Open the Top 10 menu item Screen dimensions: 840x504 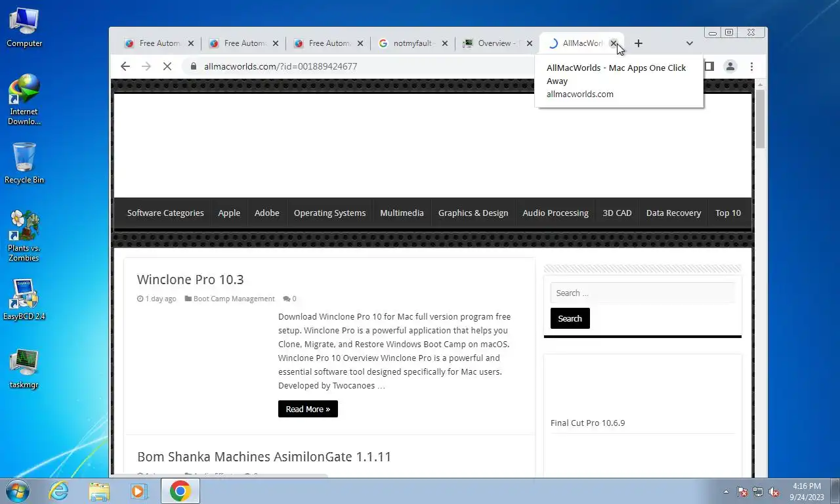pos(728,213)
